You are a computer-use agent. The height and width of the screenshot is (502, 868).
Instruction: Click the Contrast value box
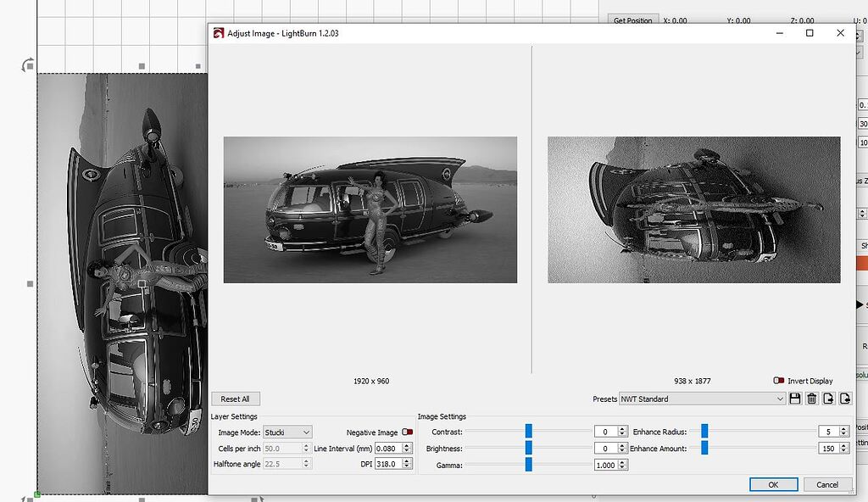point(605,432)
